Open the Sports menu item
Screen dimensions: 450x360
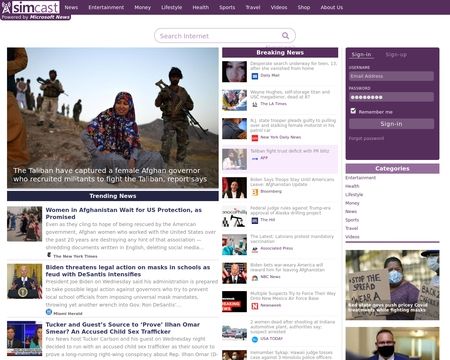[x=227, y=7]
